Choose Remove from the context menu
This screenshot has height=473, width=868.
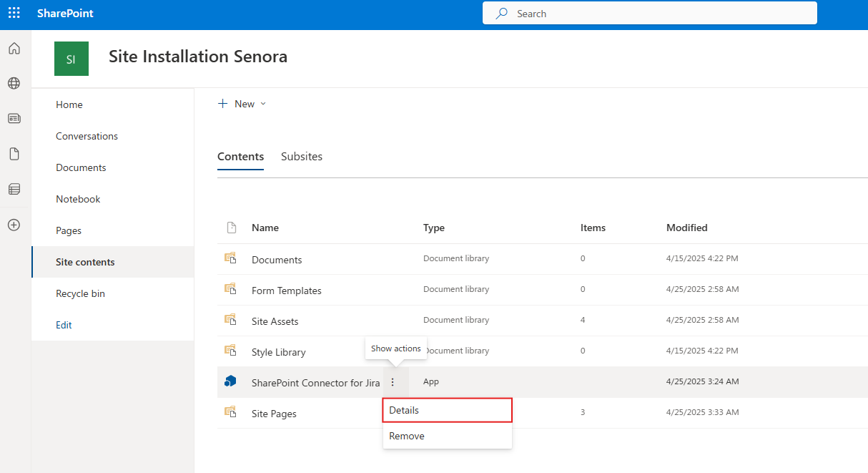click(x=407, y=436)
